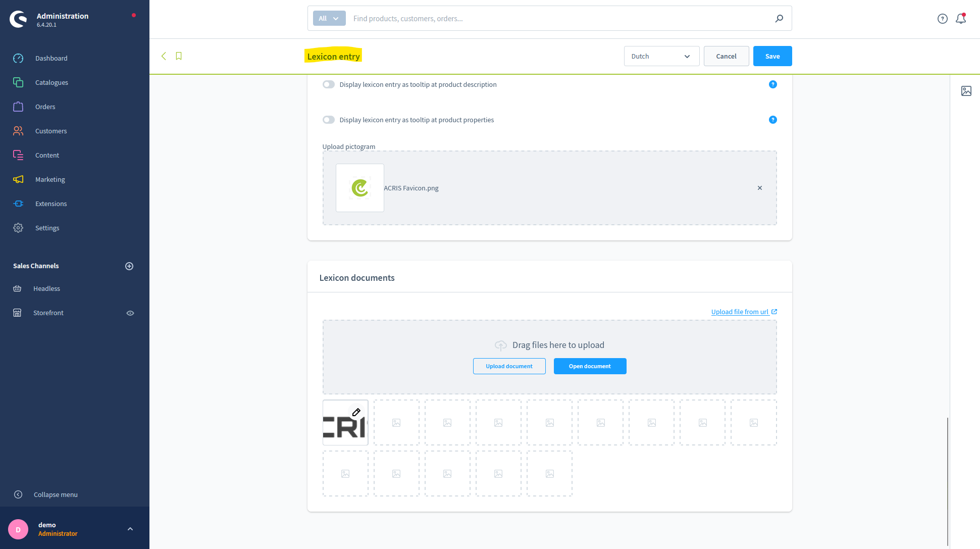Click Save to save lexicon entry
Image resolution: width=980 pixels, height=549 pixels.
[772, 55]
